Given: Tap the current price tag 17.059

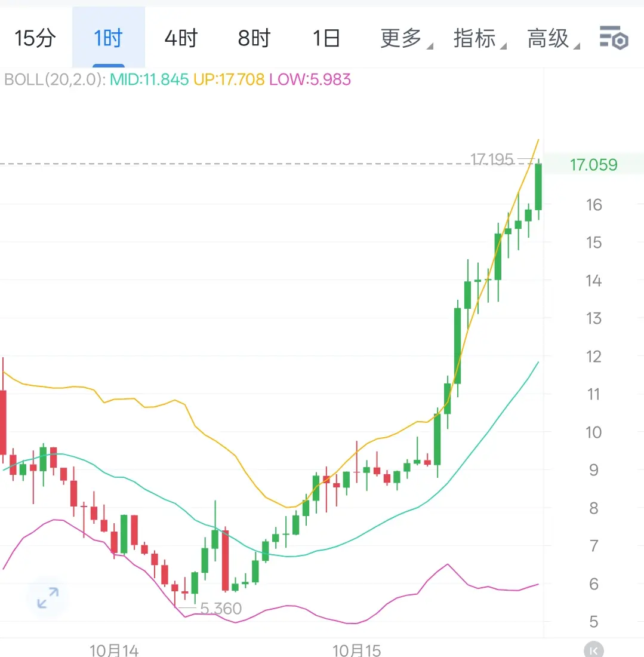Looking at the screenshot, I should tap(593, 165).
